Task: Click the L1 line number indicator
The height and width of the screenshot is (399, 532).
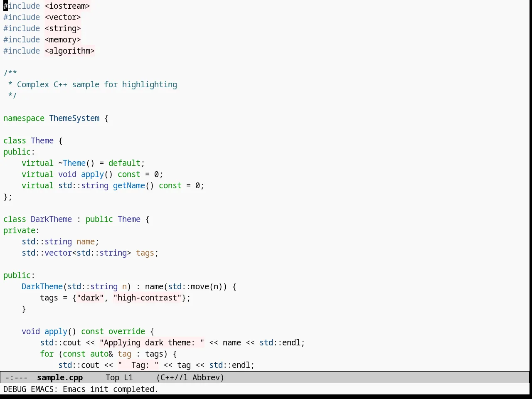Action: (x=128, y=377)
